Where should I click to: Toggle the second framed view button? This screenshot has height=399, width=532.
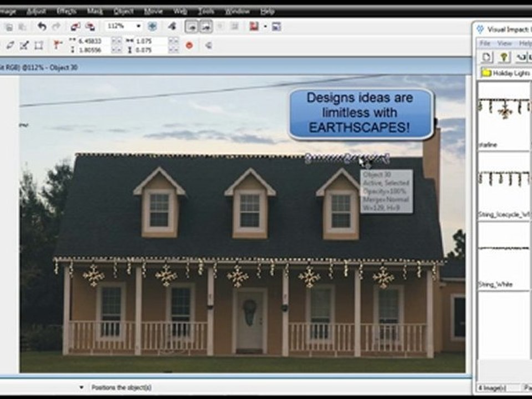click(x=206, y=27)
